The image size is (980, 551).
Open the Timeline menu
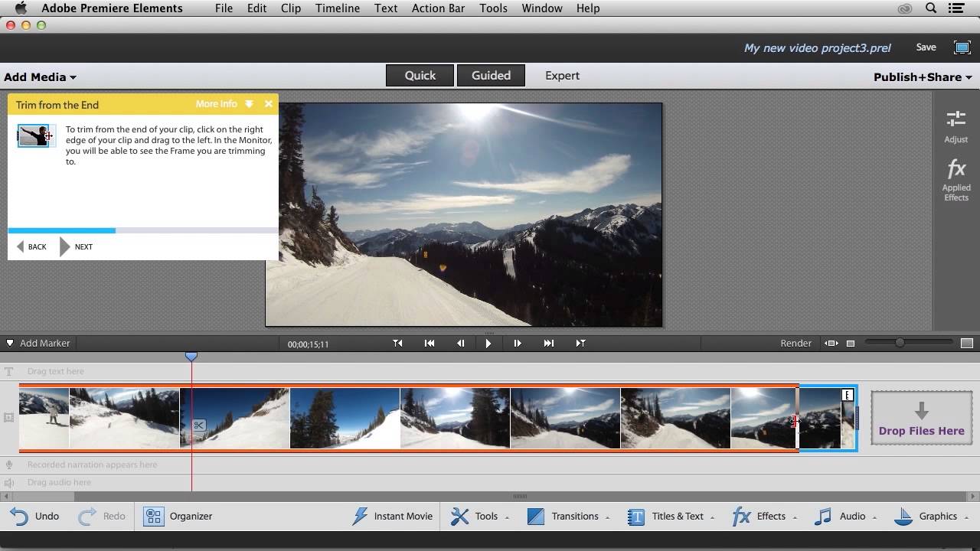(x=337, y=8)
